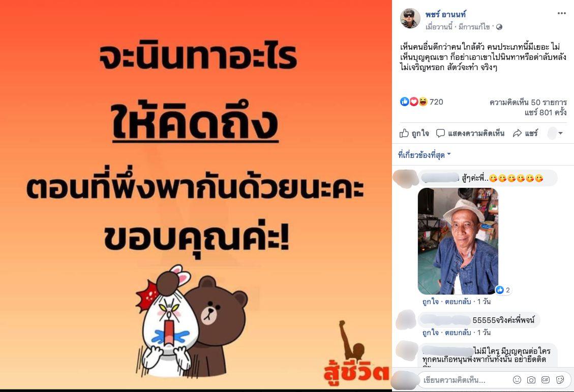Expand the 'ที่เกี่ยวข้องที่สุด' comment sort dropdown
This screenshot has height=392, width=574.
coord(425,155)
